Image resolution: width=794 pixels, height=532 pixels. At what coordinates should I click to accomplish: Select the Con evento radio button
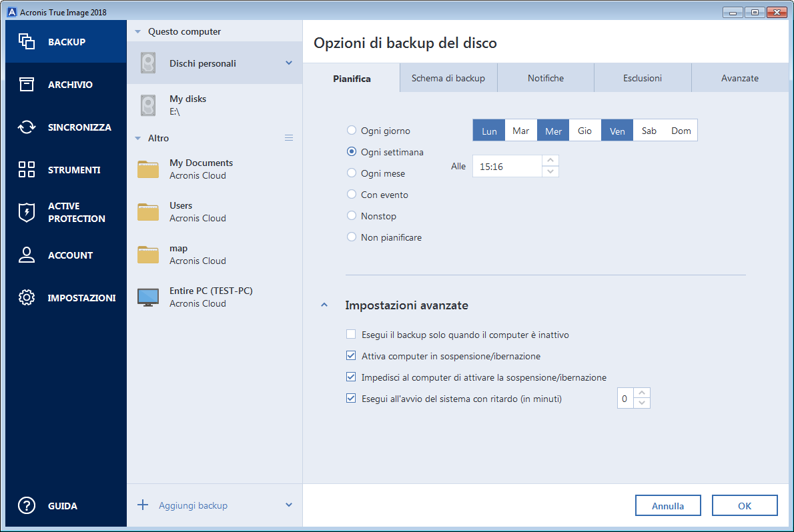coord(352,194)
